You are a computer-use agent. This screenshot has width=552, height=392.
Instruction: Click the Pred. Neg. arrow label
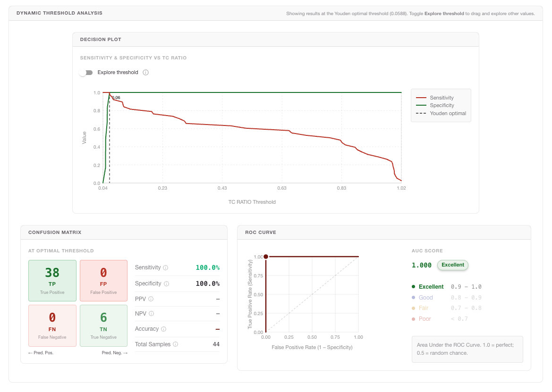click(x=114, y=353)
